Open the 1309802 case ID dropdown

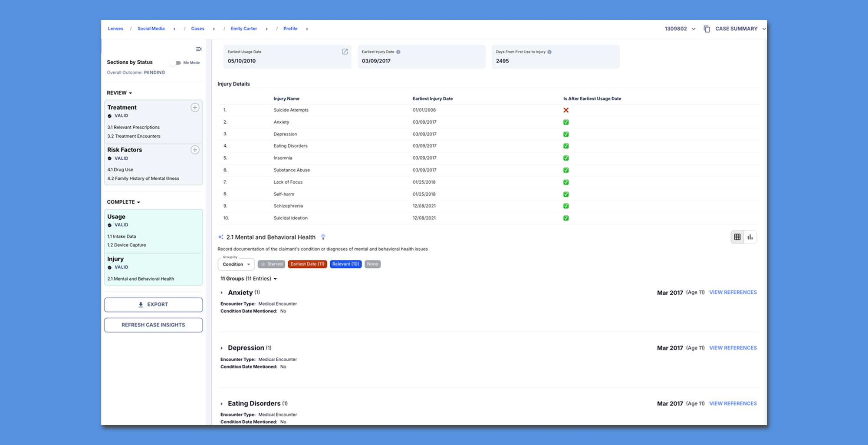pos(680,29)
